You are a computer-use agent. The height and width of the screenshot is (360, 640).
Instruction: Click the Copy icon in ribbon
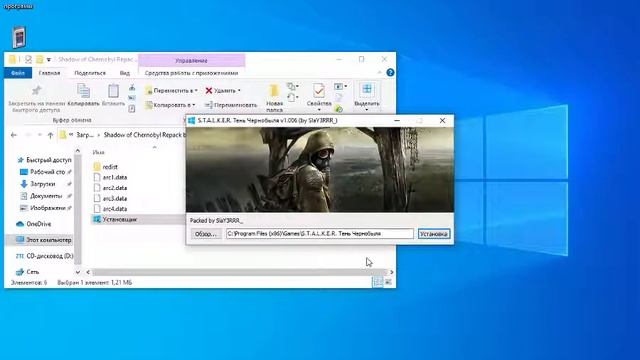(83, 91)
